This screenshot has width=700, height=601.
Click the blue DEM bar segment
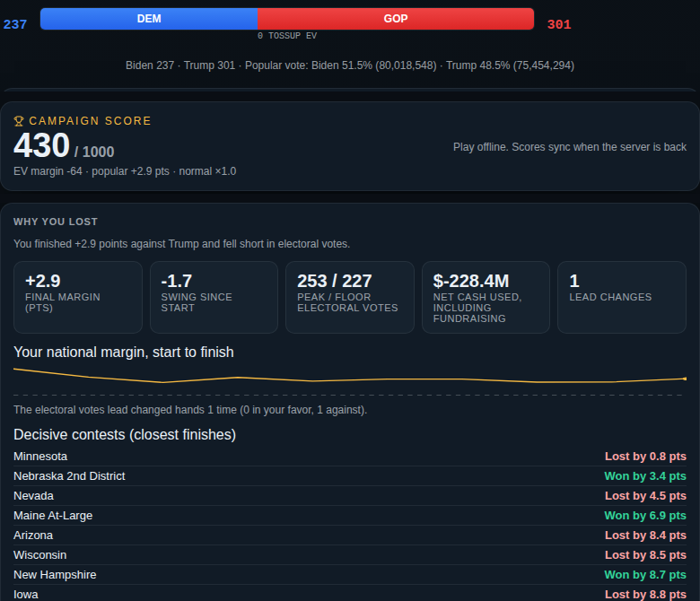pyautogui.click(x=149, y=19)
